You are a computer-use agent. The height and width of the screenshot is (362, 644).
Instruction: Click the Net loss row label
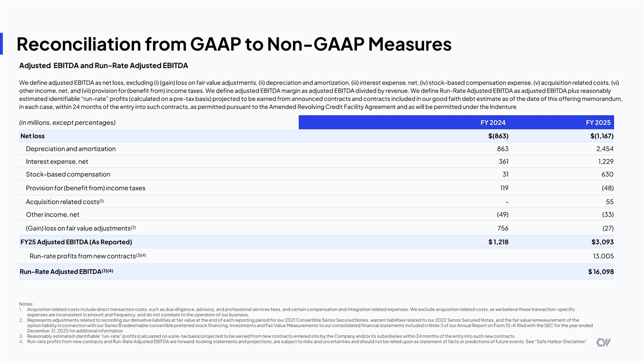[32, 136]
